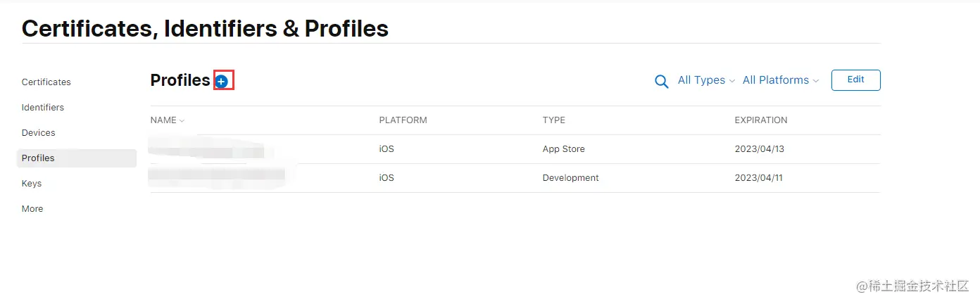Open the All Platforms filter dropdown
980x304 pixels.
click(x=780, y=80)
